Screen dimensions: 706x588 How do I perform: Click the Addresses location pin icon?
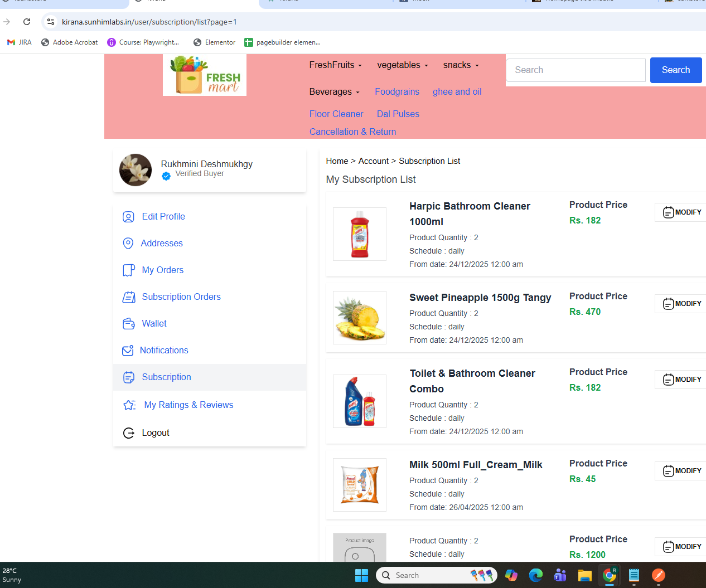click(128, 244)
